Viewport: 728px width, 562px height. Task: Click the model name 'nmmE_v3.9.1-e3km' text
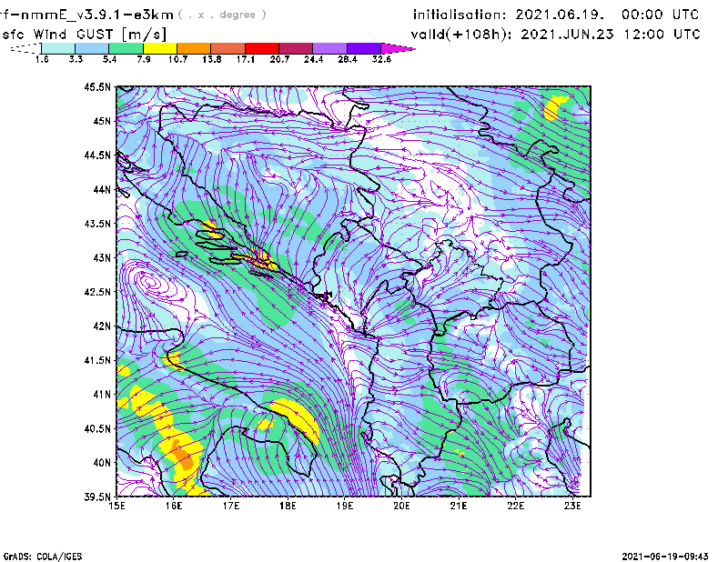pyautogui.click(x=97, y=15)
